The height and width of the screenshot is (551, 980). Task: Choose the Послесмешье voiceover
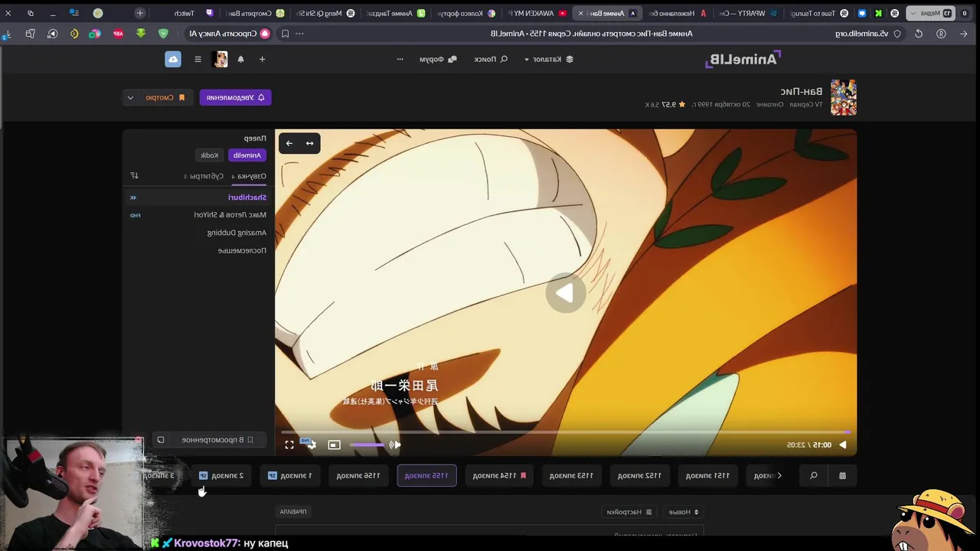[198, 250]
